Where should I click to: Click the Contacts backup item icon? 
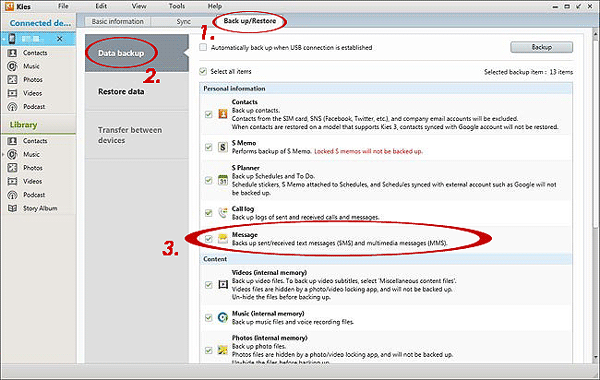(x=223, y=114)
